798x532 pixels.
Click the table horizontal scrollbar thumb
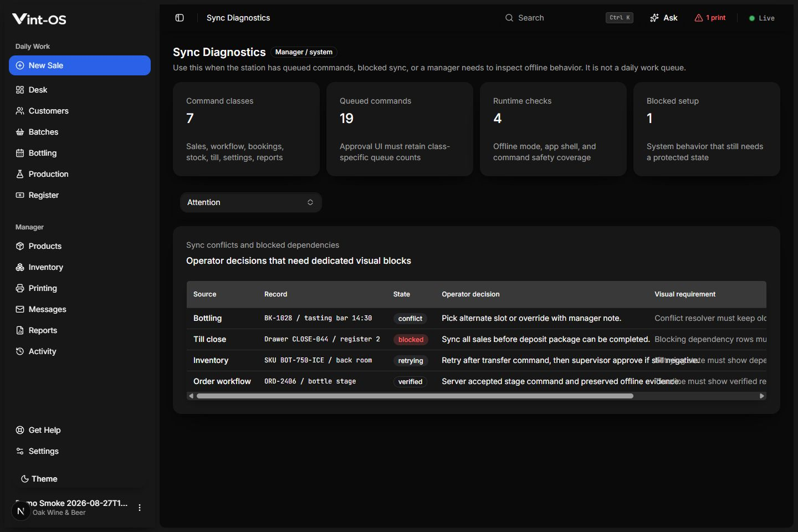[x=415, y=396]
